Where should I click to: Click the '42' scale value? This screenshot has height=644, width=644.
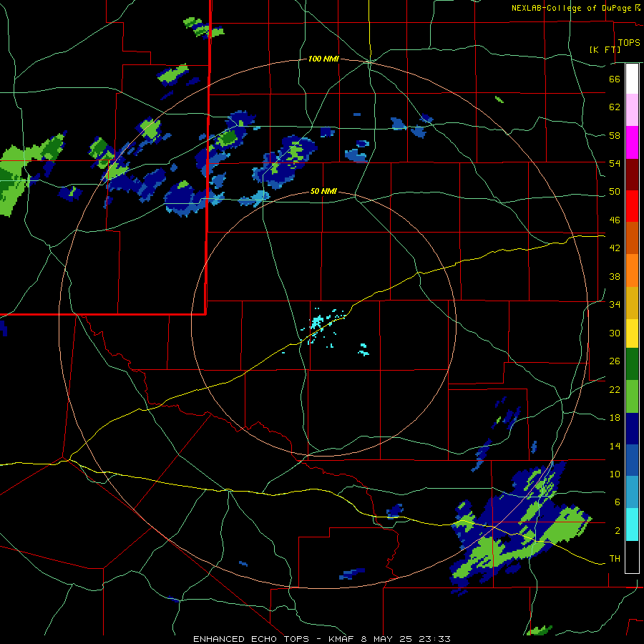click(x=615, y=248)
